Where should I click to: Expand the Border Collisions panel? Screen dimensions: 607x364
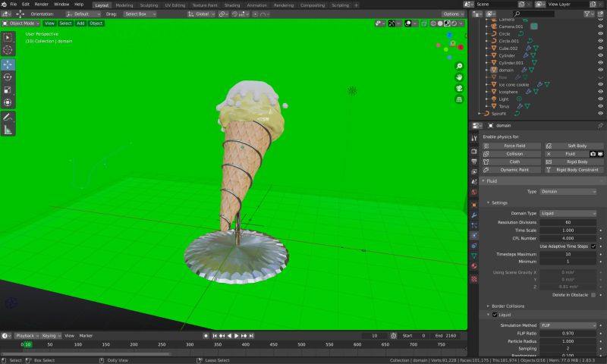tap(508, 306)
